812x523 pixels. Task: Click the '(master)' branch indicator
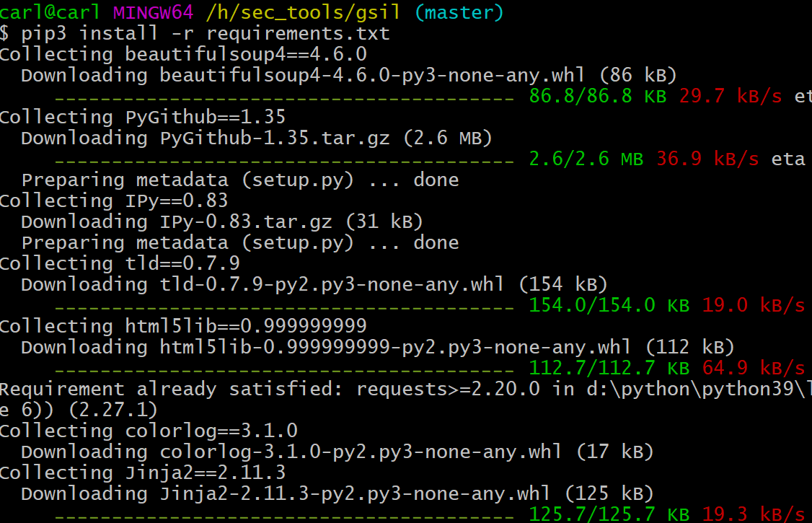pyautogui.click(x=459, y=12)
